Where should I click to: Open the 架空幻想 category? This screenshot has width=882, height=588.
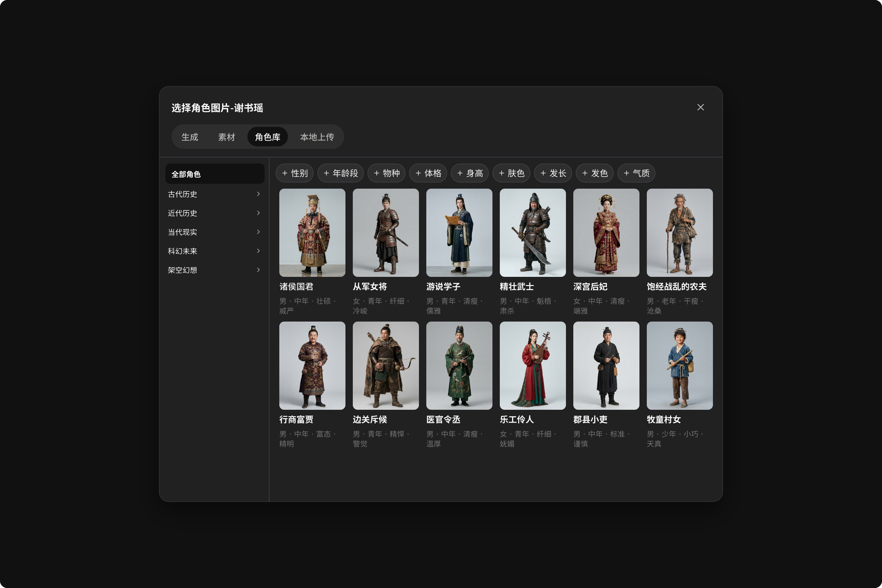(x=215, y=270)
